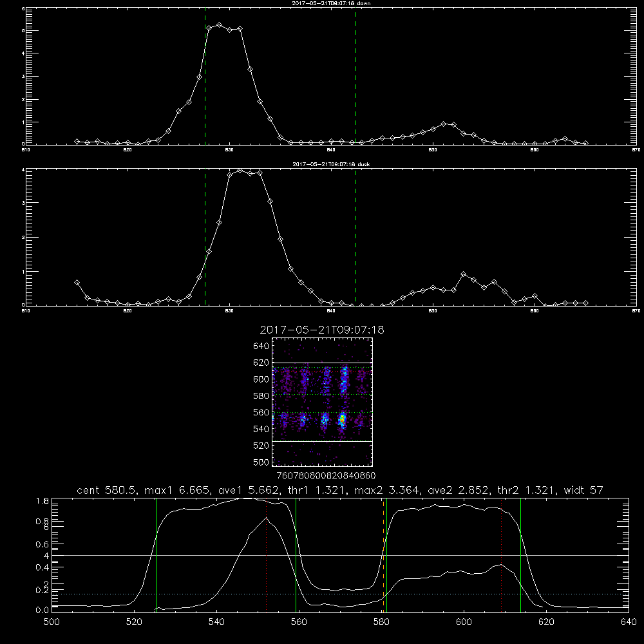This screenshot has width=644, height=644.
Task: Click the red dotted marker near 609
Action: [x=501, y=555]
